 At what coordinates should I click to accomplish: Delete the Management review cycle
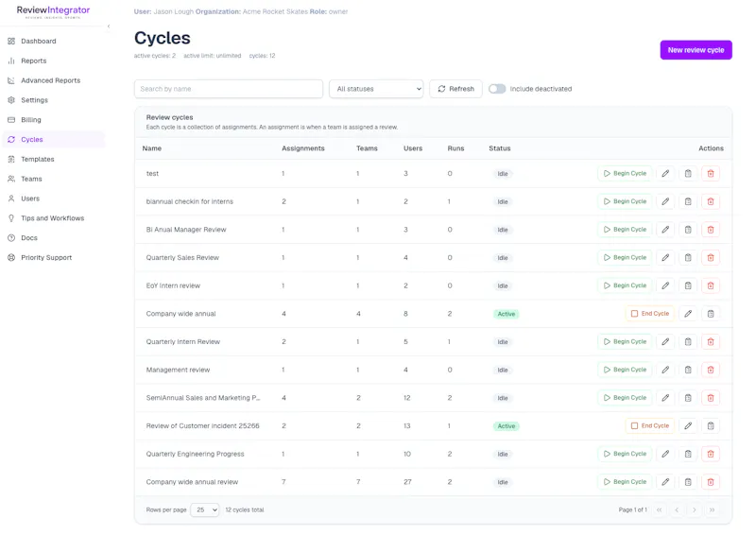point(711,370)
